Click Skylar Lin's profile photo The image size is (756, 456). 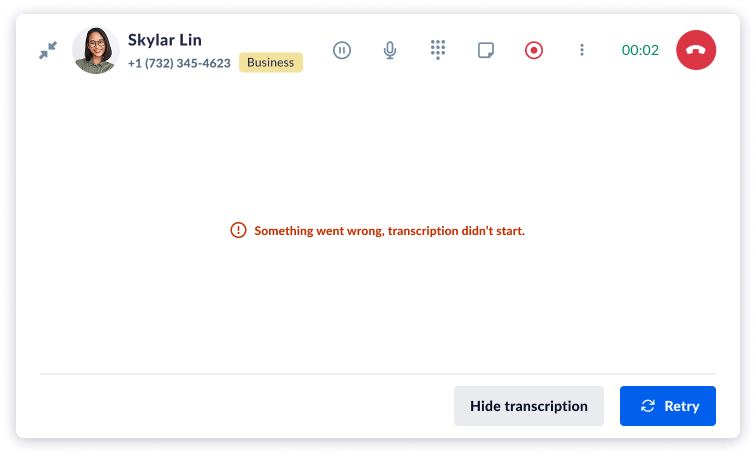point(96,50)
